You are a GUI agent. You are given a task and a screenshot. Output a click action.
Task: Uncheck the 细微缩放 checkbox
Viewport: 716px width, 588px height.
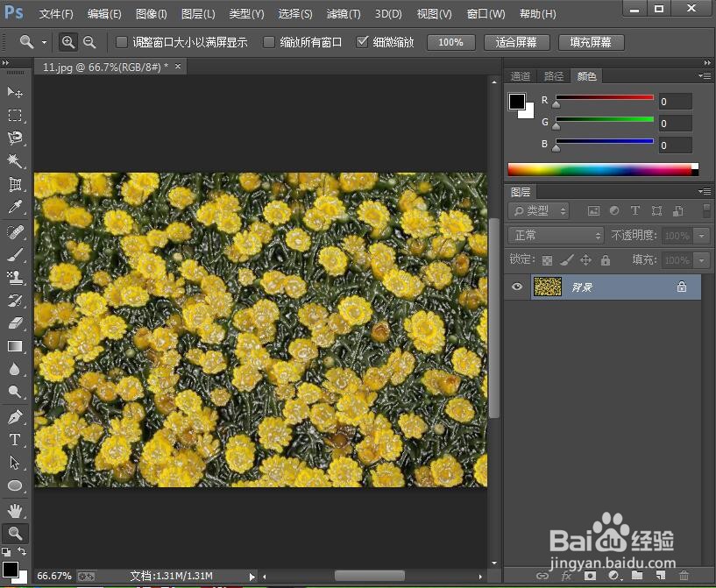(362, 42)
